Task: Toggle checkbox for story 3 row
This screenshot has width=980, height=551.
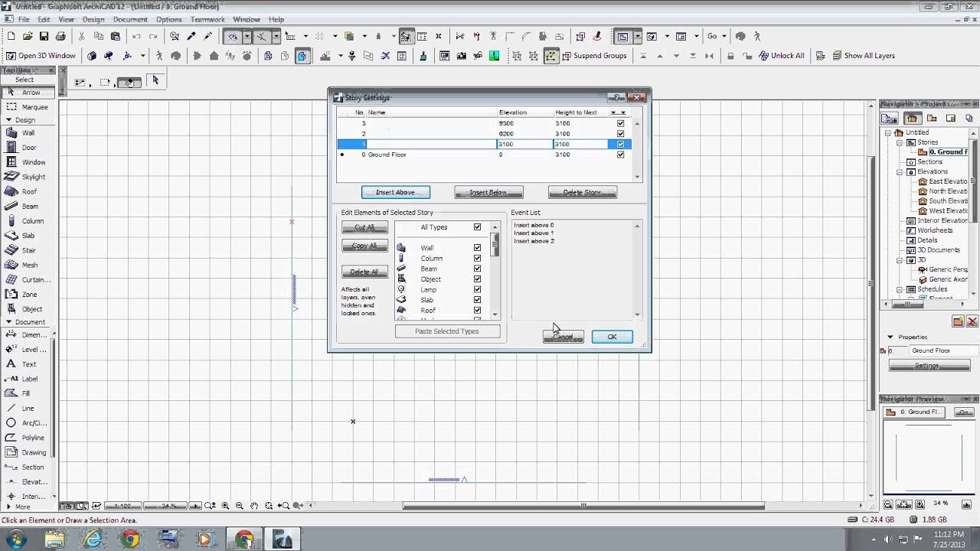Action: click(620, 123)
